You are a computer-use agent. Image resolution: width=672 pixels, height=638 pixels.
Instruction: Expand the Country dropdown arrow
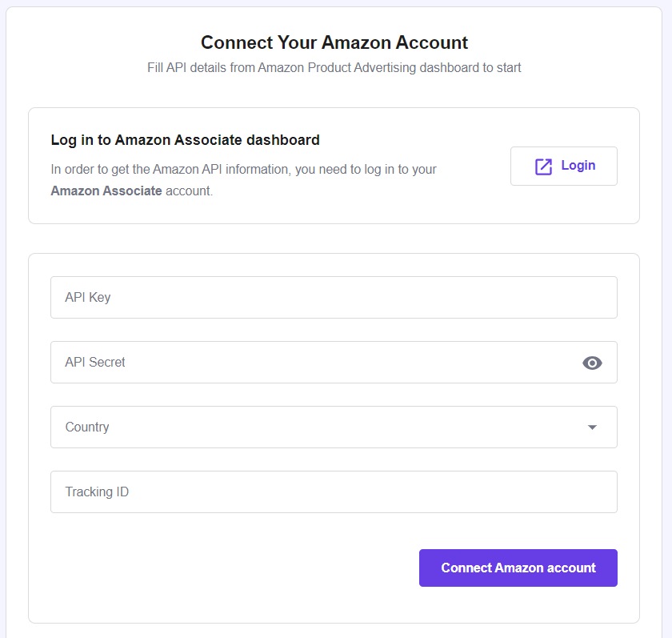[592, 427]
